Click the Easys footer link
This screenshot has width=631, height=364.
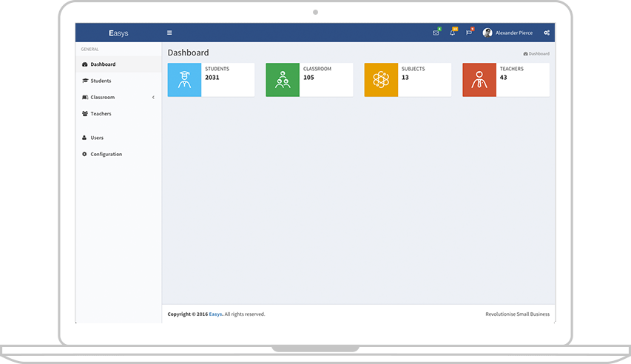pyautogui.click(x=215, y=314)
